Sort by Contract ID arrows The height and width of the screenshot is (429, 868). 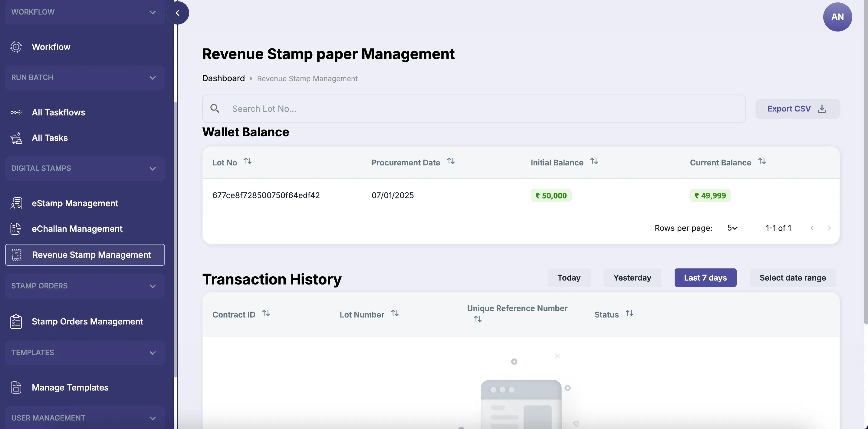click(x=266, y=313)
